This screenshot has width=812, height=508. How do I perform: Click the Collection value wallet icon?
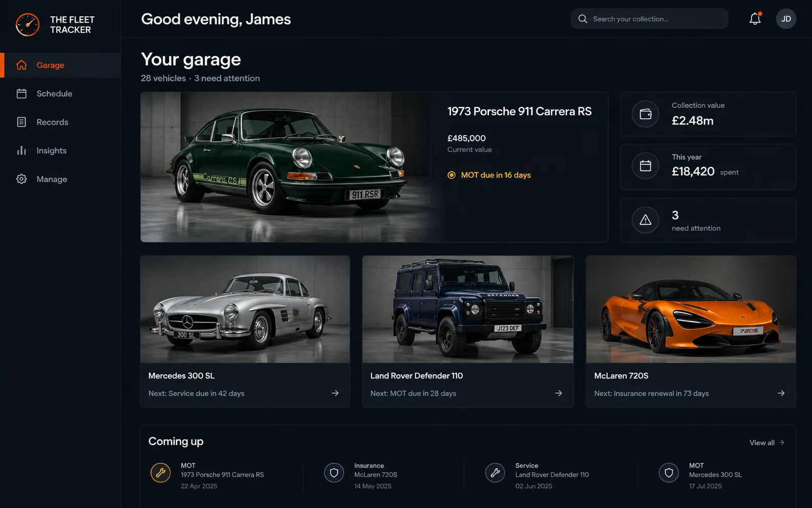646,114
